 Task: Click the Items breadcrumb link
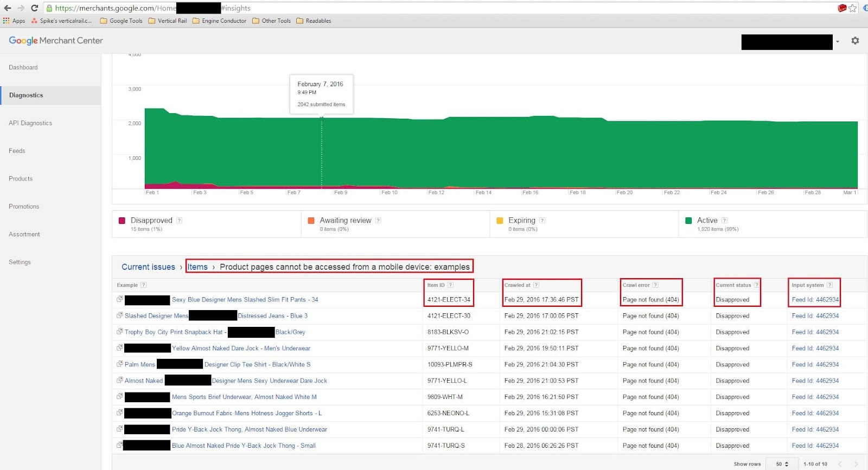click(197, 267)
